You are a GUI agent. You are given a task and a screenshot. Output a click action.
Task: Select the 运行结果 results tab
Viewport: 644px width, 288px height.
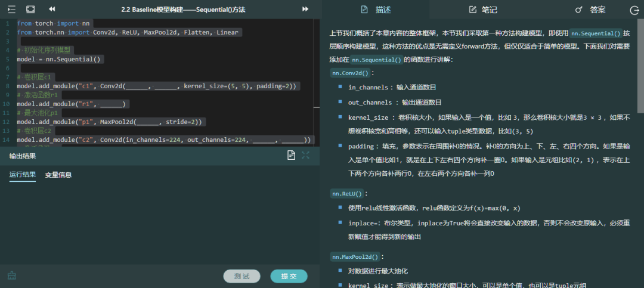click(x=23, y=175)
